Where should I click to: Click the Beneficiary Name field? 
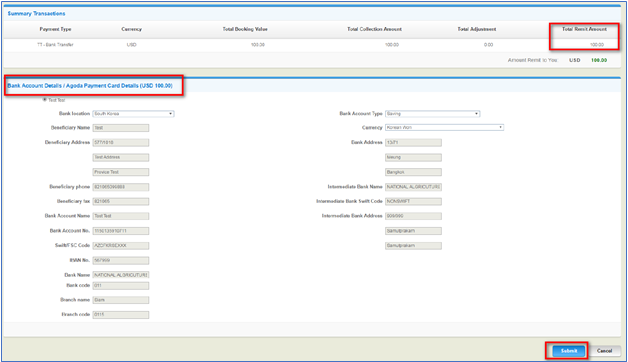tap(121, 128)
